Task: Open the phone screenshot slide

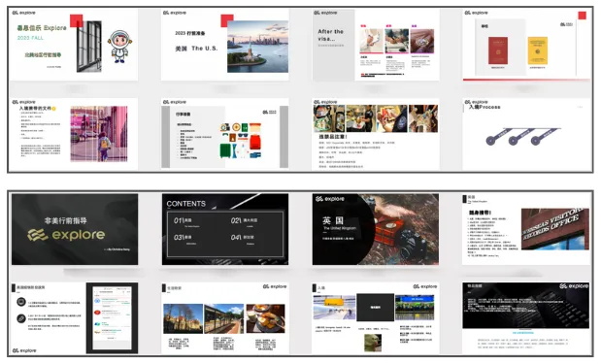Action: (x=75, y=318)
